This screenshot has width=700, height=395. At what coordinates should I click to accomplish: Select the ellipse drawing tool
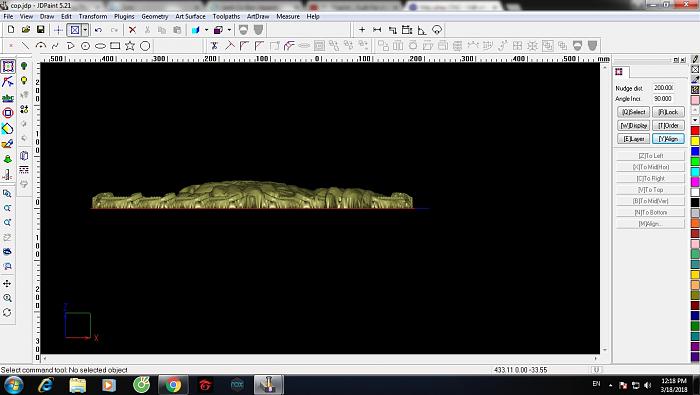pos(100,46)
